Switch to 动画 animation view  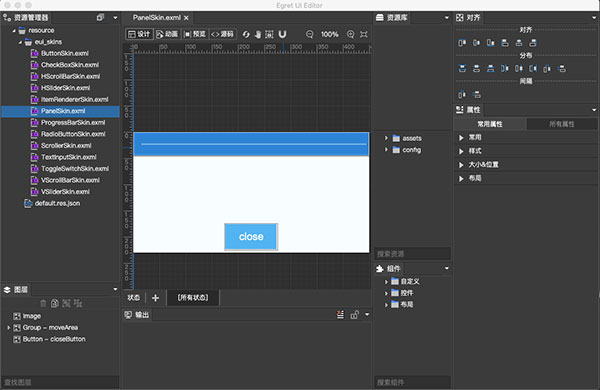pyautogui.click(x=167, y=34)
